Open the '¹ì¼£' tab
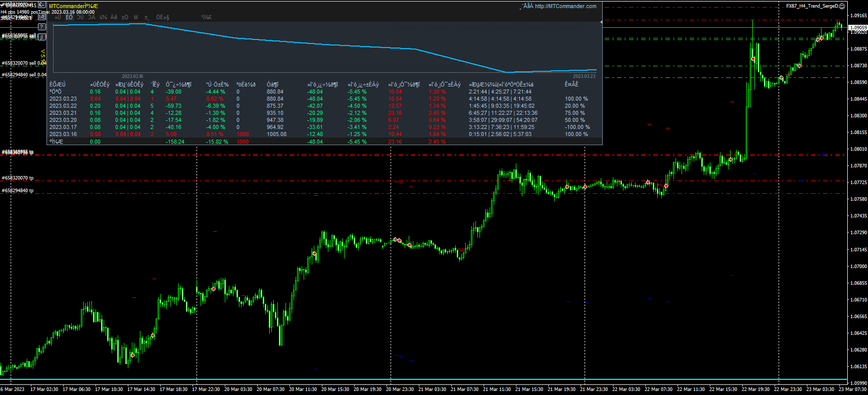Viewport: 868px width, 395px height. pyautogui.click(x=206, y=17)
